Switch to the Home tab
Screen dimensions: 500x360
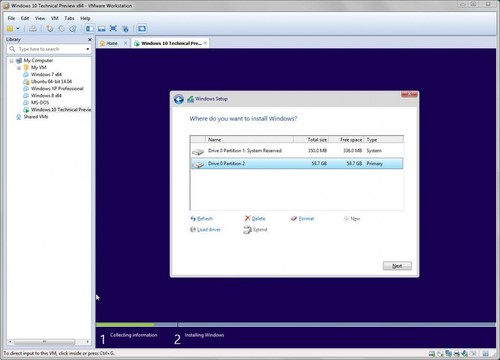112,43
